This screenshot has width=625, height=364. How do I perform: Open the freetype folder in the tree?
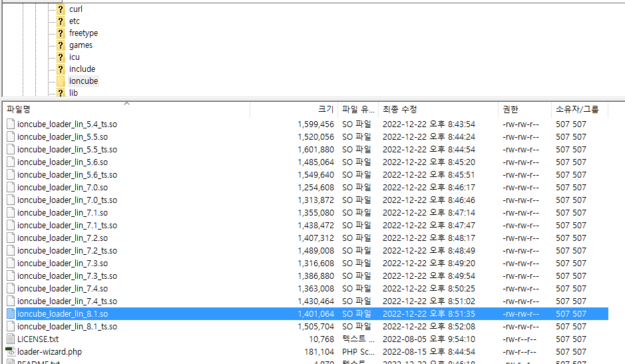click(x=83, y=33)
